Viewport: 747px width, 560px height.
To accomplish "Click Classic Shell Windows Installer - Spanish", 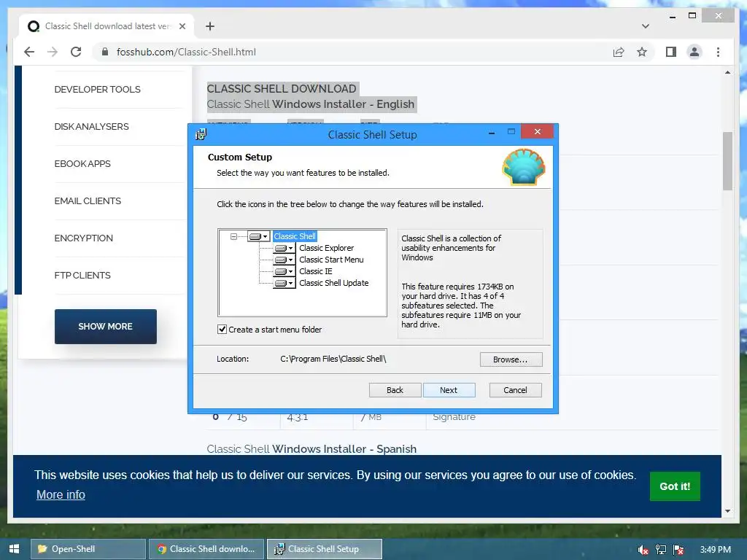I will pos(311,449).
